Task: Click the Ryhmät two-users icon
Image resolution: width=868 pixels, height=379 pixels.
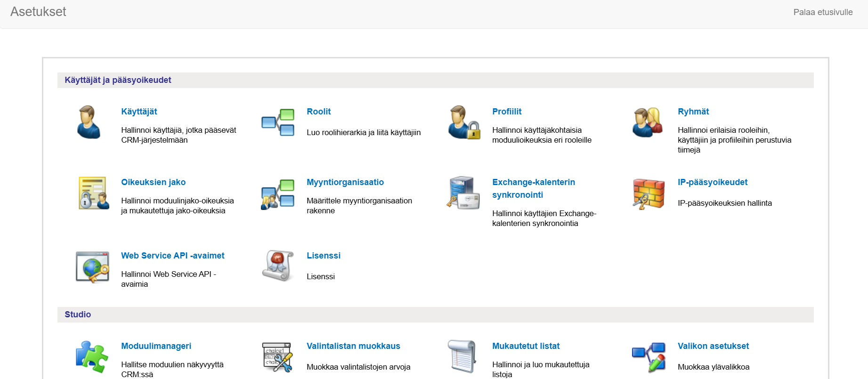Action: (x=648, y=122)
